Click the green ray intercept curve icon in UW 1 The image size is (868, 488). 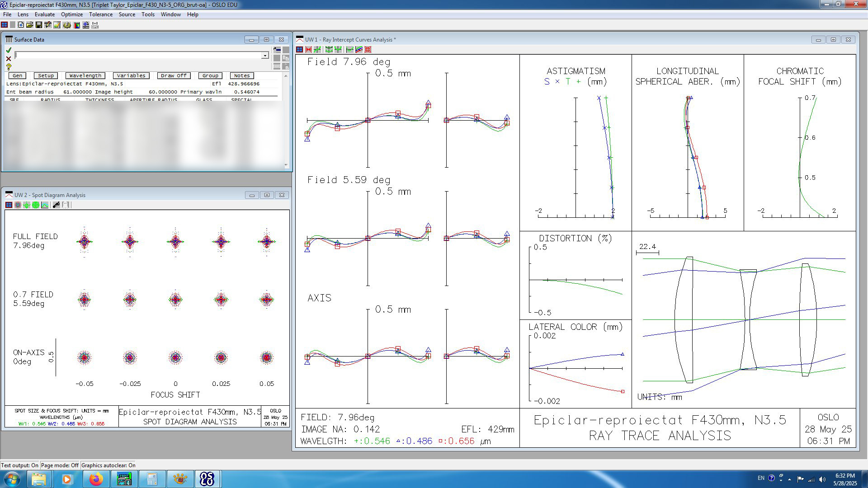[317, 49]
